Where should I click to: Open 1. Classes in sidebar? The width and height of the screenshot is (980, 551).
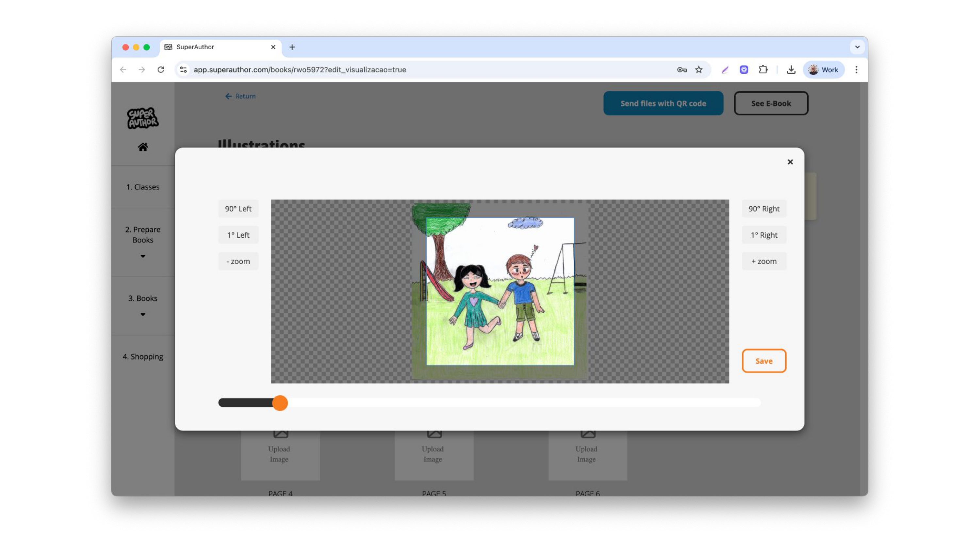click(143, 187)
